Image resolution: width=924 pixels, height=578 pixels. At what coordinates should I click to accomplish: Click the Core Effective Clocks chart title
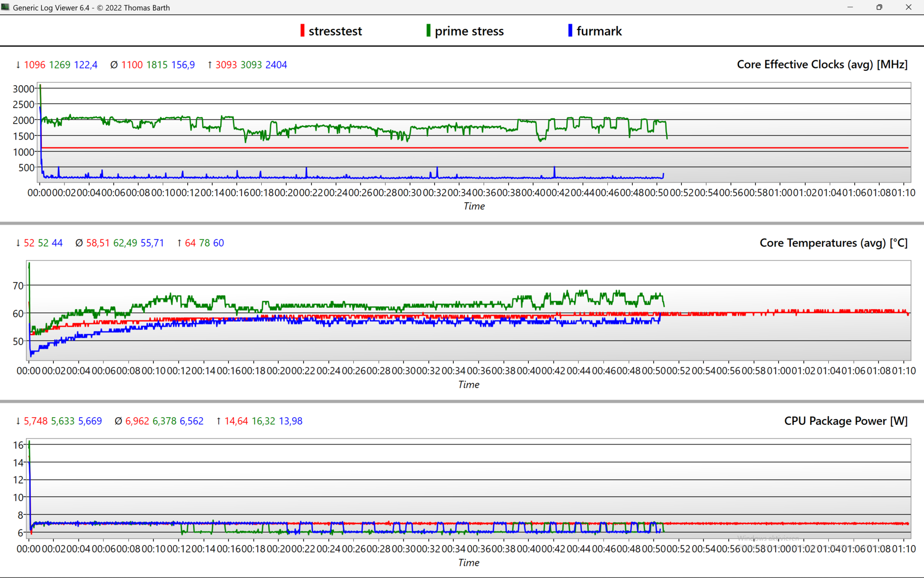[x=822, y=65]
